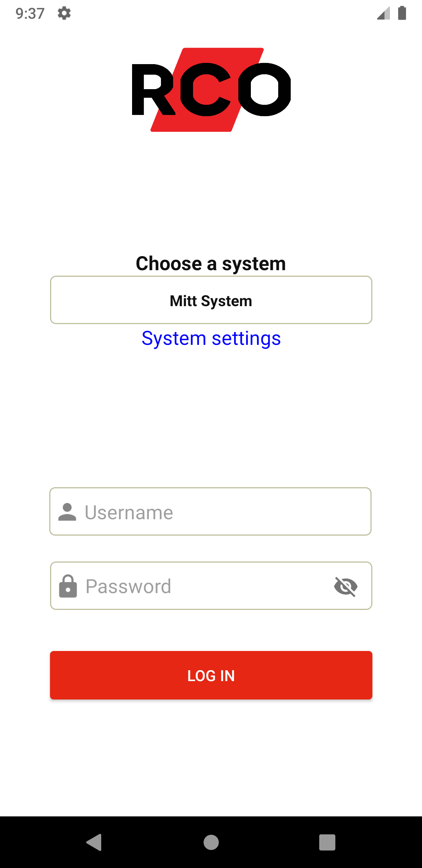Click the letter O in RCO logo
Image resolution: width=422 pixels, height=868 pixels.
point(265,90)
